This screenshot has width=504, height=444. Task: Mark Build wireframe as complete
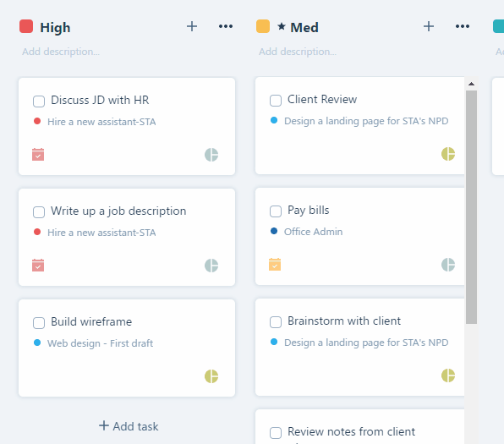pyautogui.click(x=39, y=323)
